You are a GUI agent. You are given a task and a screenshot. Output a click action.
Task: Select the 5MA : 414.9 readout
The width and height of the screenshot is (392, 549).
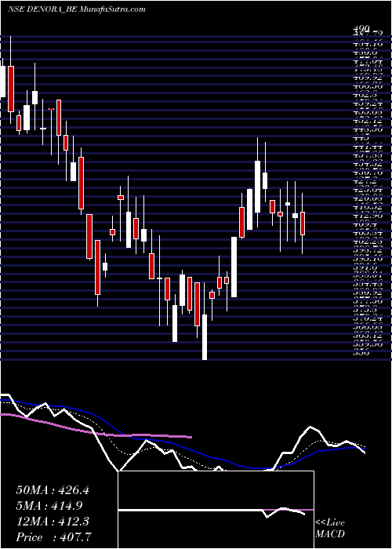49,506
